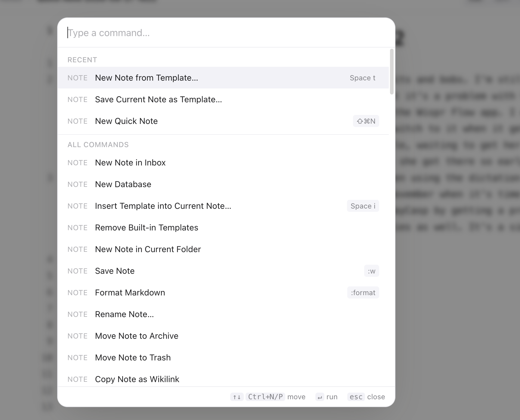Click the 'ALL COMMANDS' section header

[x=98, y=145]
